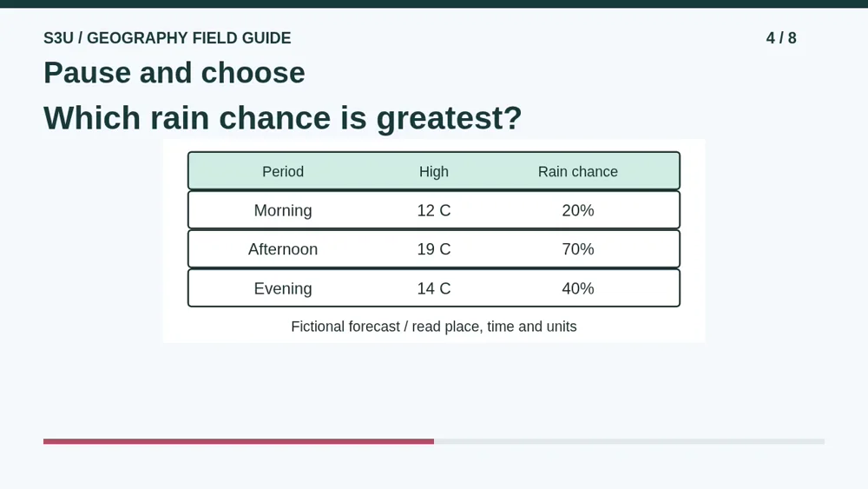Click the 20% rain chance value

[x=578, y=210]
